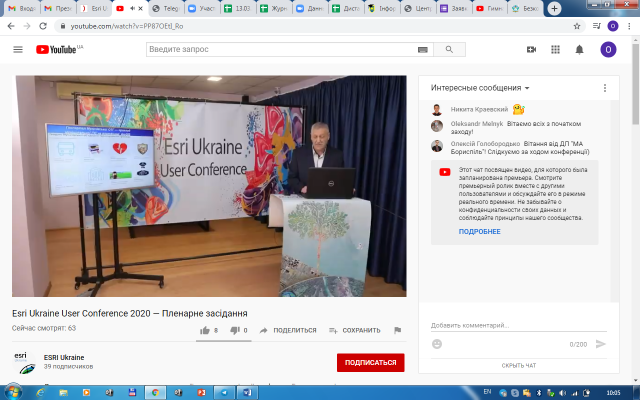Subscribe with the ПОДПИСАТЬСЯ button
The width and height of the screenshot is (640, 400).
pos(370,362)
